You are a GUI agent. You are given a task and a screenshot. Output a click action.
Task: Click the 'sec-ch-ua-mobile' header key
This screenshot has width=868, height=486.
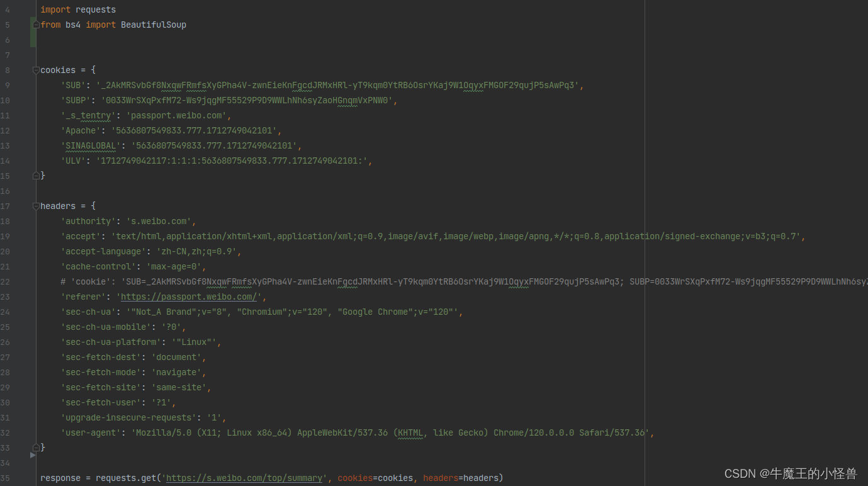click(x=106, y=327)
